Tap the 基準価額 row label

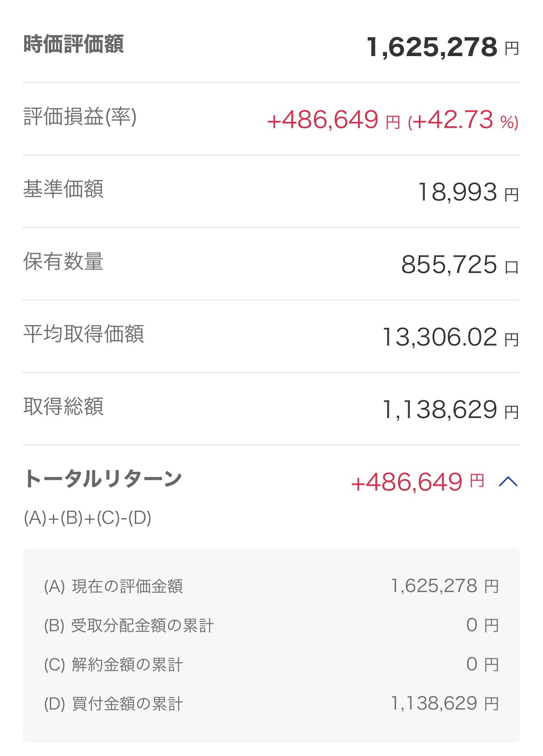(x=63, y=189)
